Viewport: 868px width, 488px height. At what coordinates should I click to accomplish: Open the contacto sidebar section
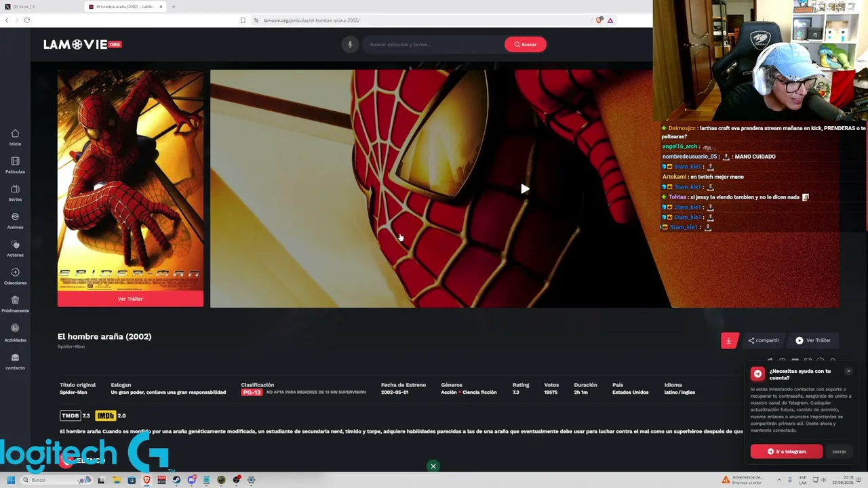pyautogui.click(x=15, y=361)
